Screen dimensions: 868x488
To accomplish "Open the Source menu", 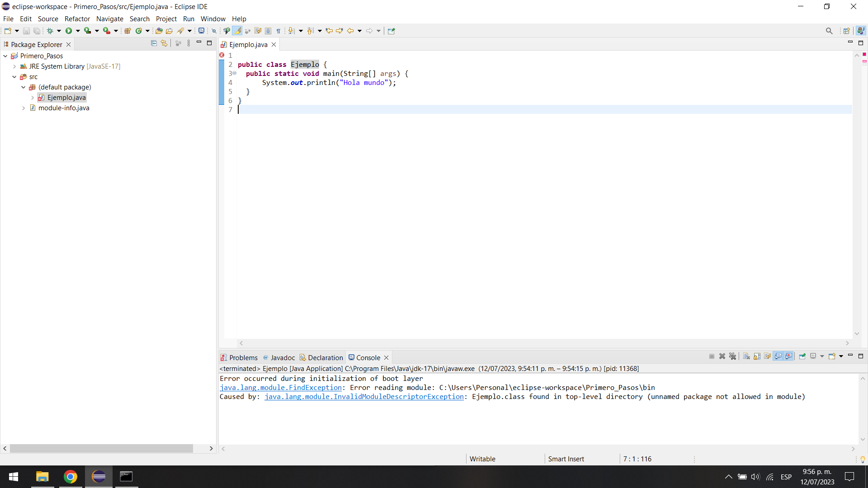I will point(48,19).
